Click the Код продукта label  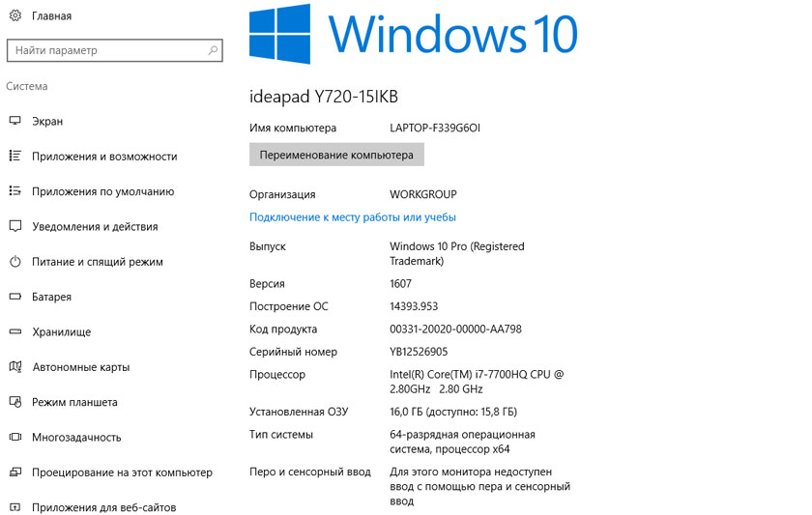click(282, 329)
